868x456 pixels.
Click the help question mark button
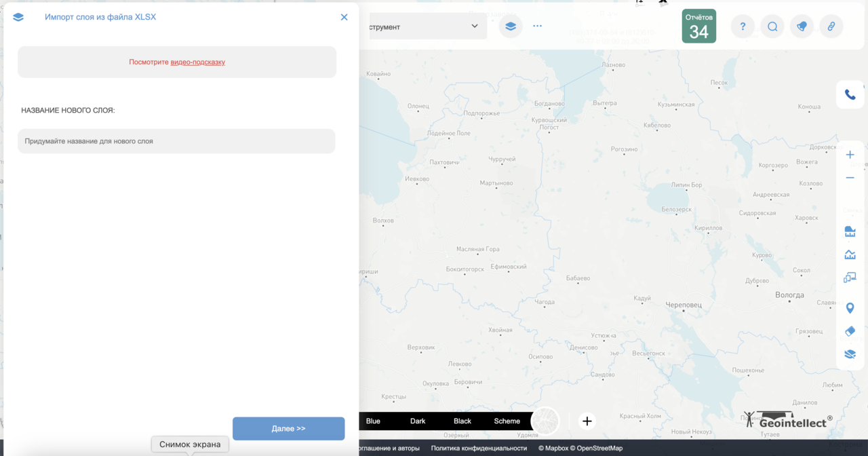[742, 26]
